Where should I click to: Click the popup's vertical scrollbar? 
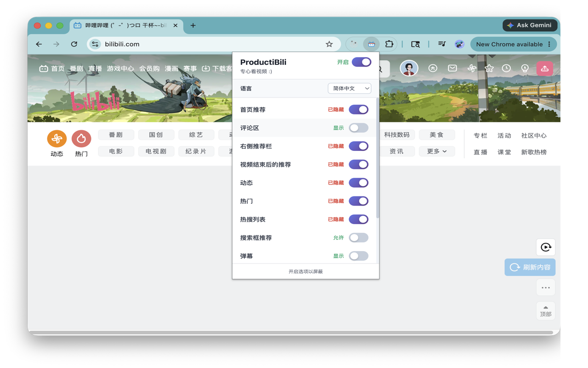pyautogui.click(x=378, y=158)
